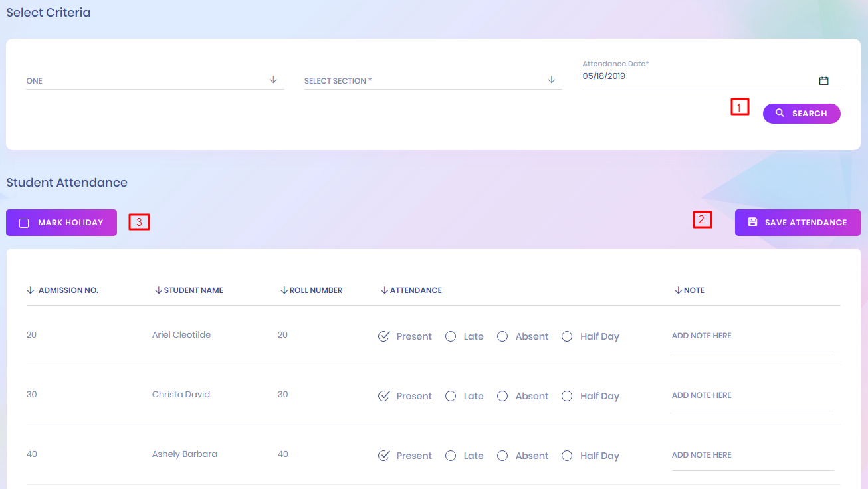The width and height of the screenshot is (868, 489).
Task: Sort by Roll Number column arrow
Action: [x=284, y=290]
